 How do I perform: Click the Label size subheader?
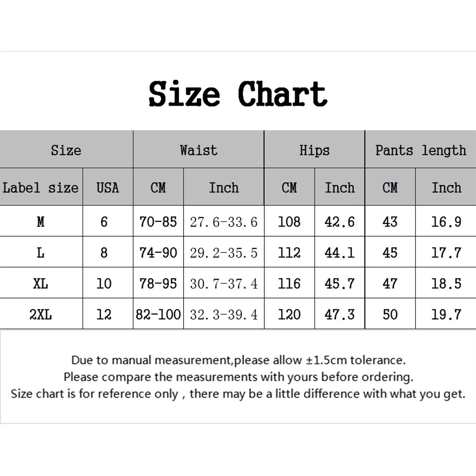(x=41, y=188)
